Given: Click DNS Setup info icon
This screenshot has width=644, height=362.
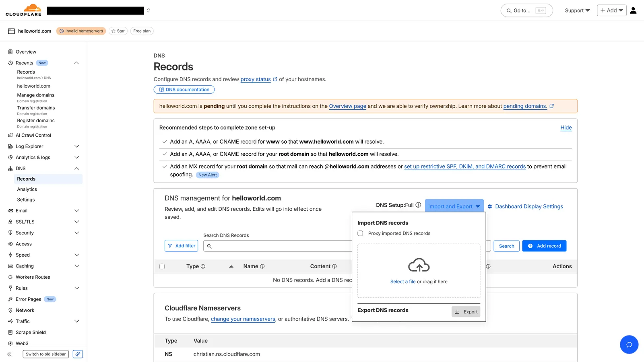Looking at the screenshot, I should (418, 205).
